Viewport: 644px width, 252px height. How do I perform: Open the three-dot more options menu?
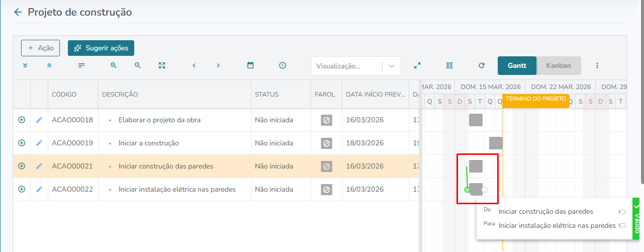597,65
